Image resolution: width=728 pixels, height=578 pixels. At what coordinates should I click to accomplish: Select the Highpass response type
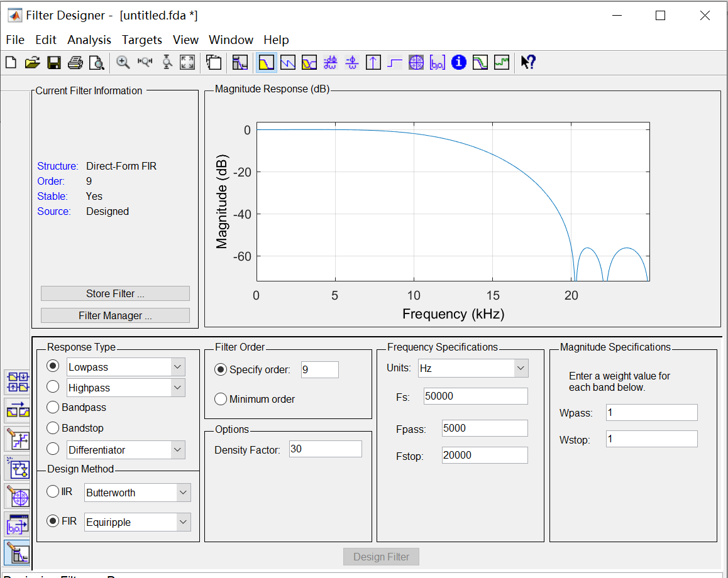pyautogui.click(x=53, y=387)
